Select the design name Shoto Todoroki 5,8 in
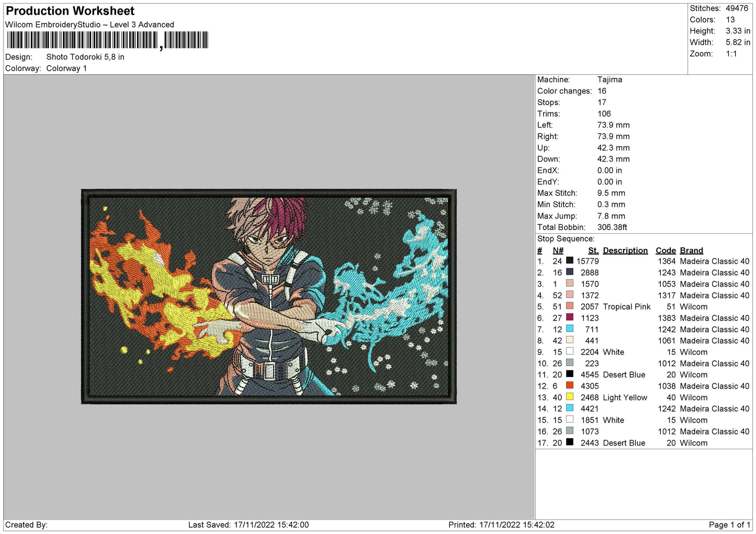Viewport: 756px width, 534px height. tap(85, 57)
